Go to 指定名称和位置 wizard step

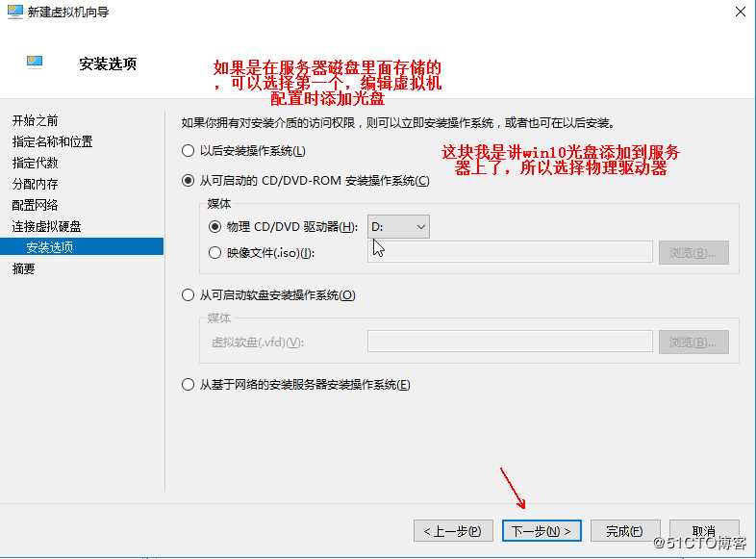click(52, 141)
